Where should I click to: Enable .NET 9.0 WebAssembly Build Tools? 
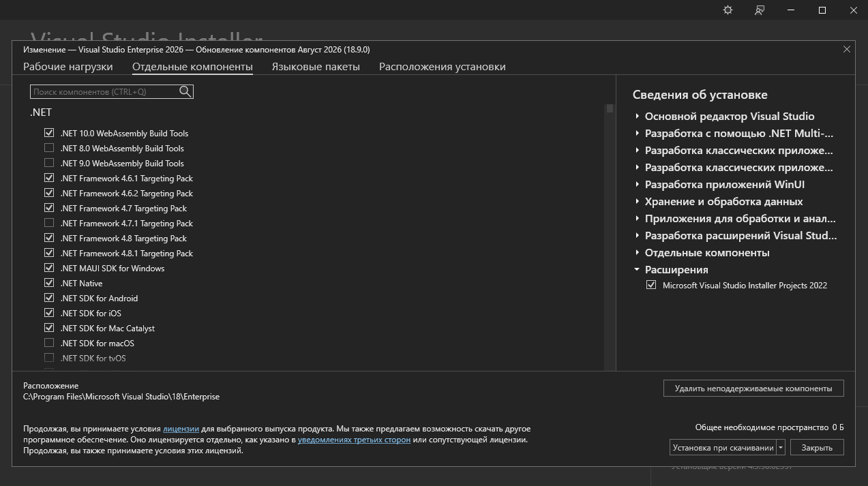coord(49,163)
